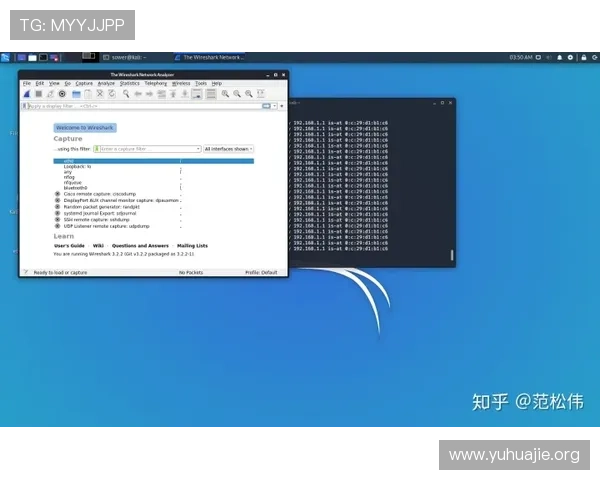Open the Kali applications menu in taskbar
Viewport: 600px width, 480px height.
tap(5, 57)
